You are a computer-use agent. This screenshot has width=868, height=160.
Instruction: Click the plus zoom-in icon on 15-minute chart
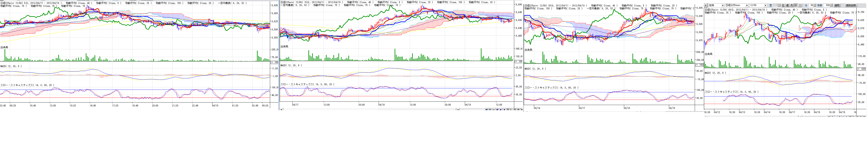click(x=490, y=109)
